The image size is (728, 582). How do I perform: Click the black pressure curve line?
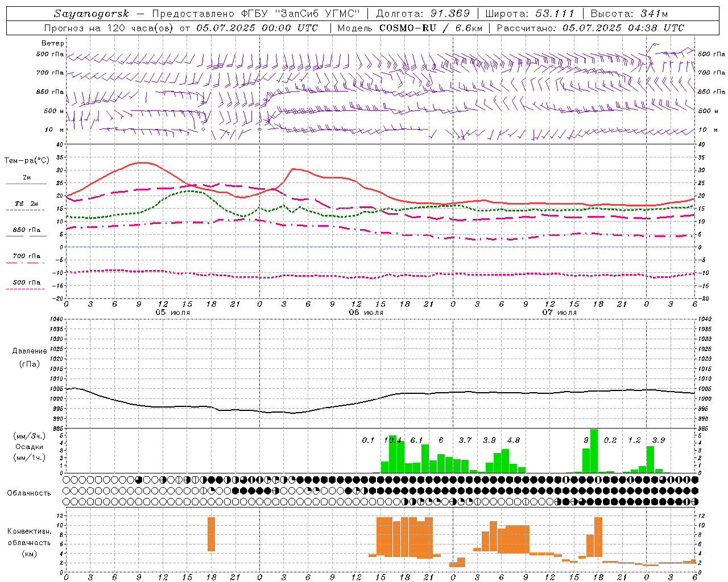[x=381, y=398]
